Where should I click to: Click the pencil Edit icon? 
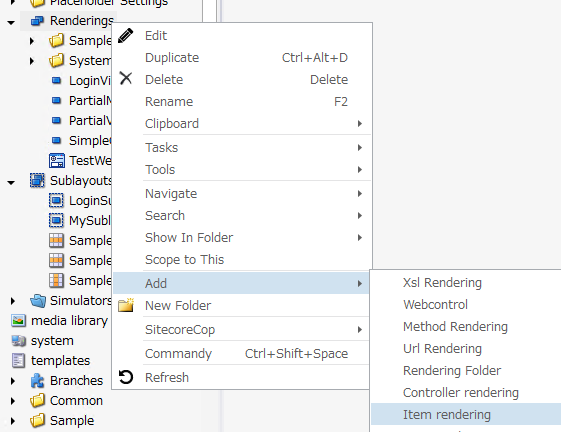click(126, 36)
